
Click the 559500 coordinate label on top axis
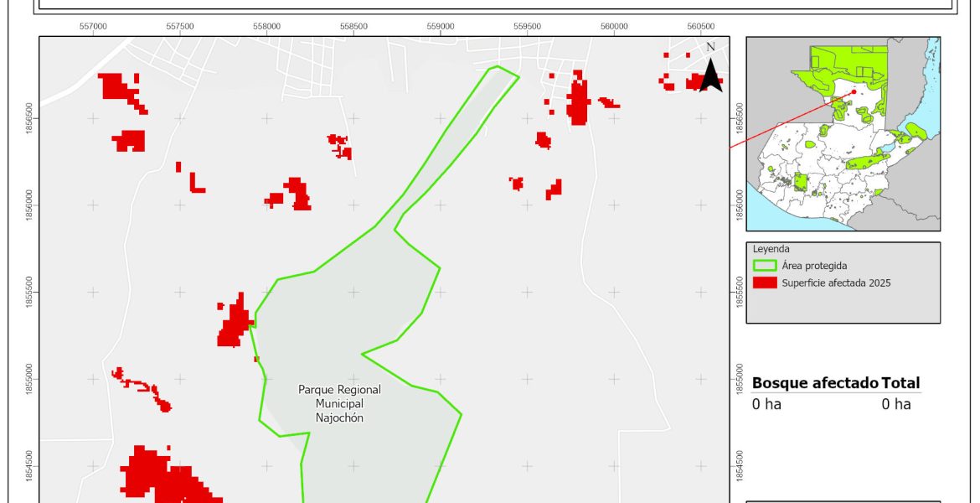[527, 27]
